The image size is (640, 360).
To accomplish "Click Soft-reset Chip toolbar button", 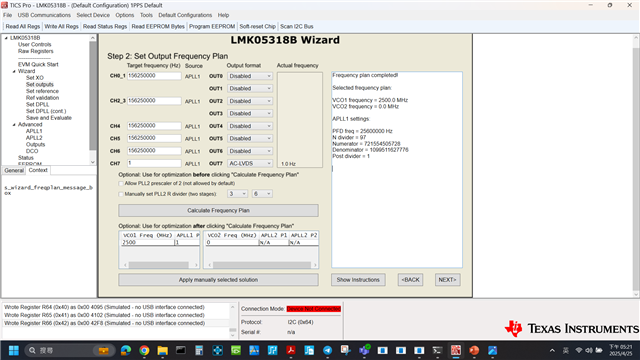I will coord(258,27).
